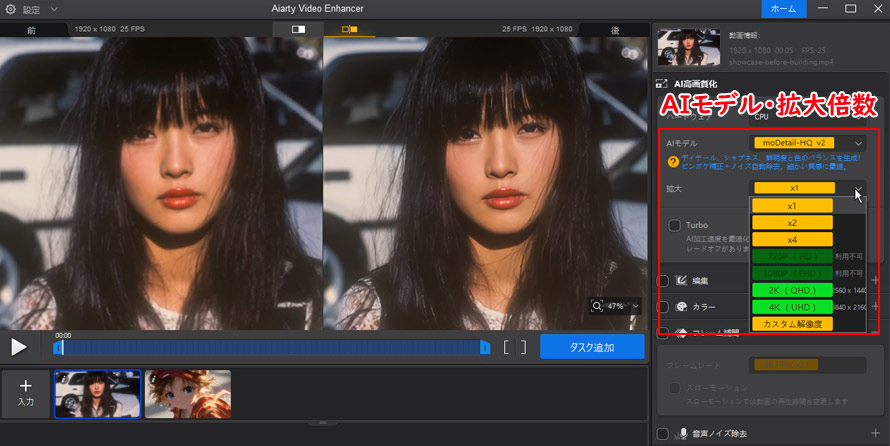Select the 前 preview tab
Screen dimensions: 890x446
point(32,30)
